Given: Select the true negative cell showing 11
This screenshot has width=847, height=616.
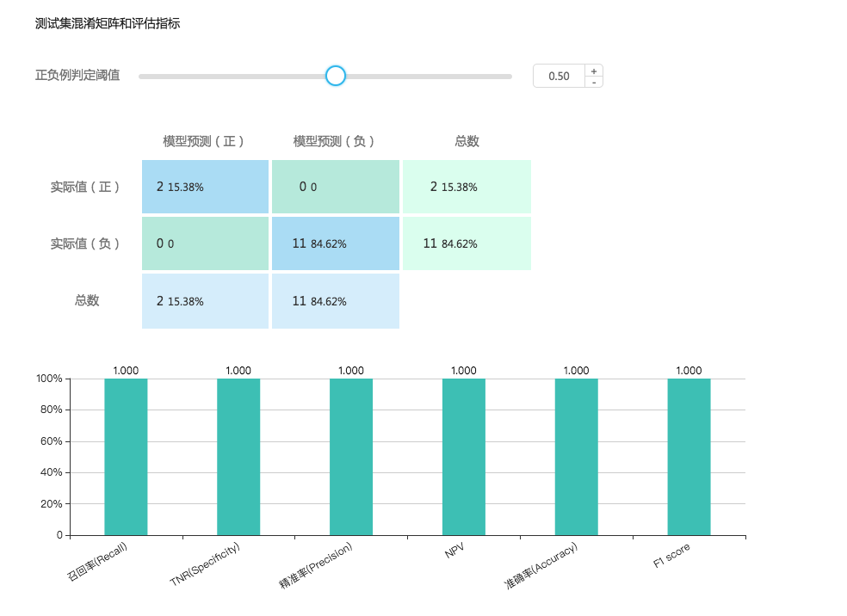Looking at the screenshot, I should click(x=336, y=243).
